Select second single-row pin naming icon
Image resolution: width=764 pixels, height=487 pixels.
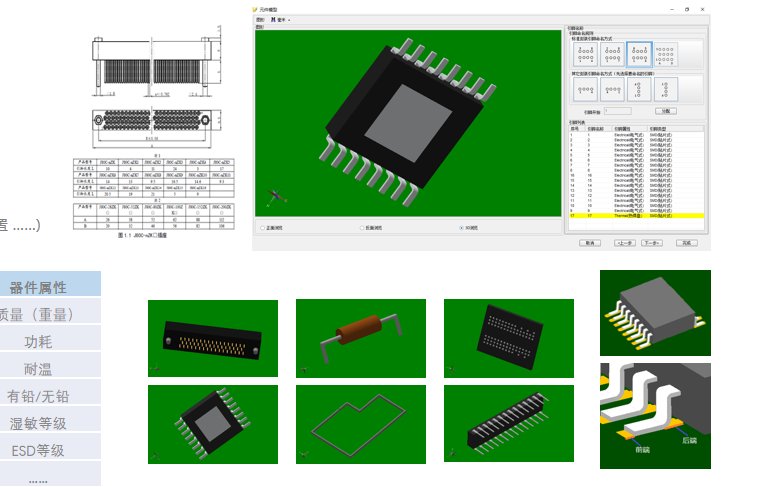[x=613, y=89]
